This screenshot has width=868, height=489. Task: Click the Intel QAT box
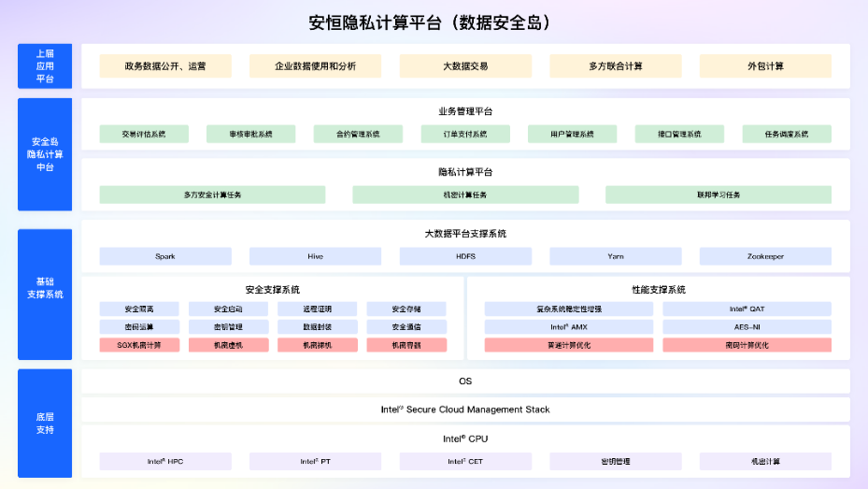pos(747,309)
